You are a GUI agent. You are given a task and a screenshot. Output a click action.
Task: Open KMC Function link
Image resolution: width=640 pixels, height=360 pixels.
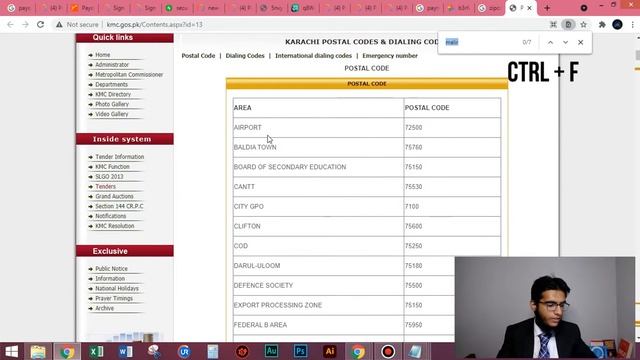(112, 167)
